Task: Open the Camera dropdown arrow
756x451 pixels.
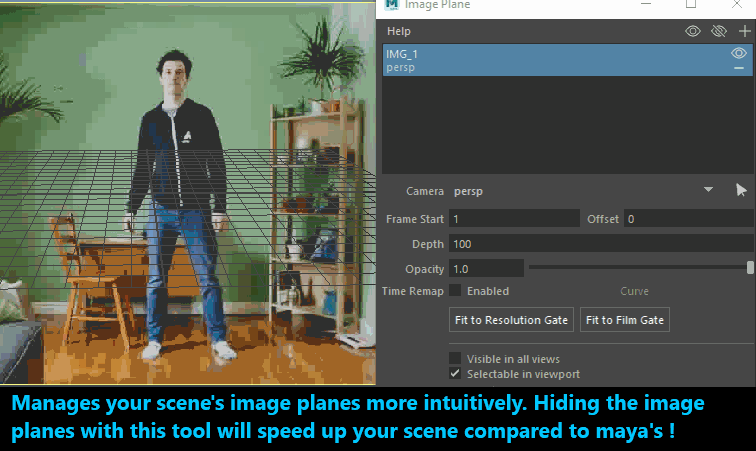Action: [x=709, y=190]
